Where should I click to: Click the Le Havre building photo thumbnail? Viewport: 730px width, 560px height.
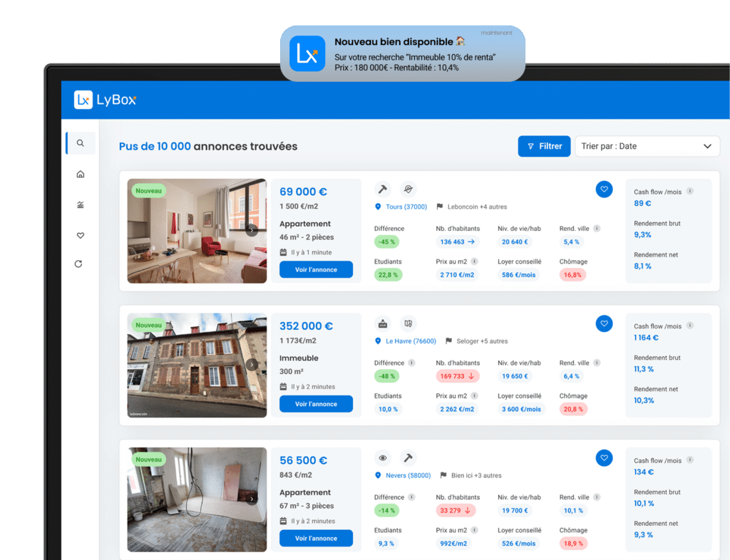click(x=197, y=365)
